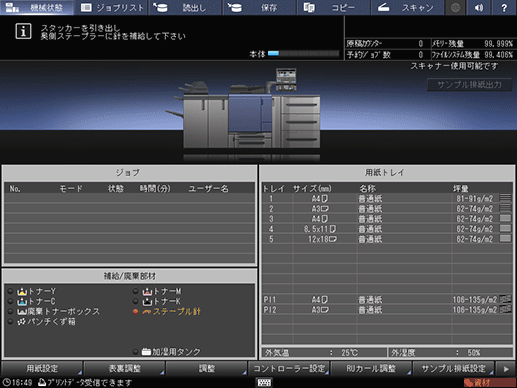Click the info icon beside stapler message
The width and height of the screenshot is (517, 388).
pyautogui.click(x=23, y=31)
